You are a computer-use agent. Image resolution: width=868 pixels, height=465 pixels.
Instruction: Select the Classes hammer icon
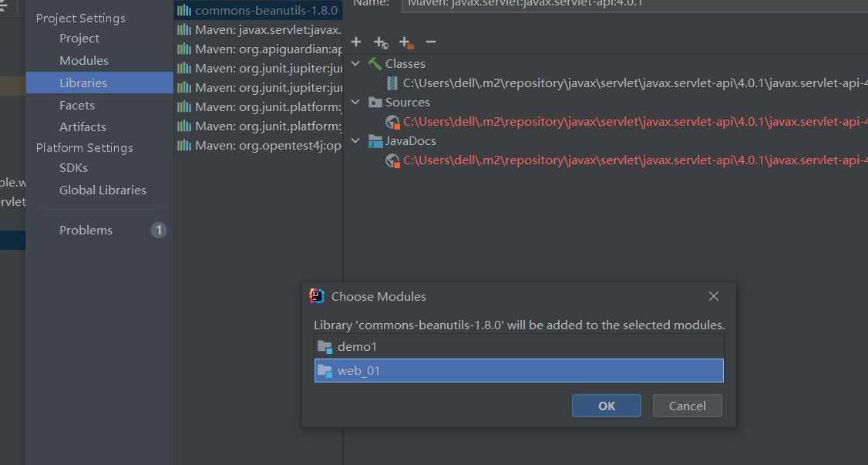click(375, 64)
